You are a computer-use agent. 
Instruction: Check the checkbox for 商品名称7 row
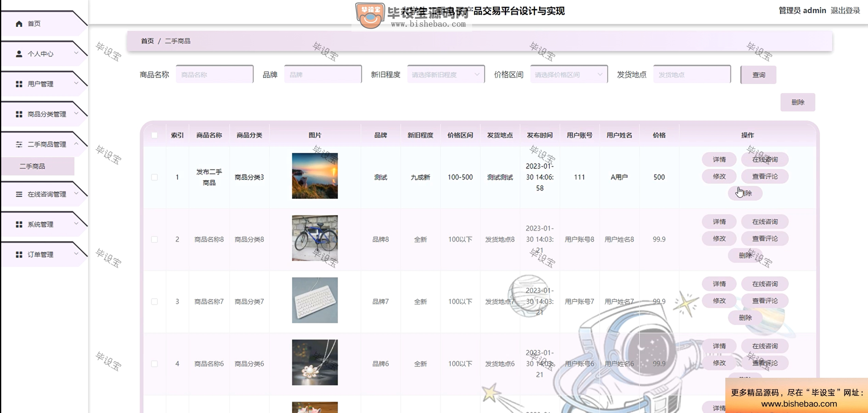(154, 302)
